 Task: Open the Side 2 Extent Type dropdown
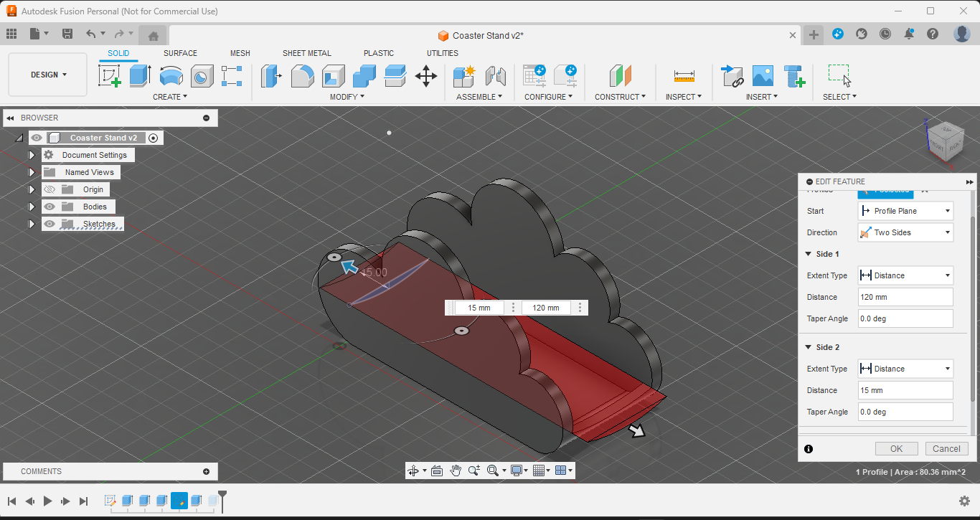tap(905, 369)
